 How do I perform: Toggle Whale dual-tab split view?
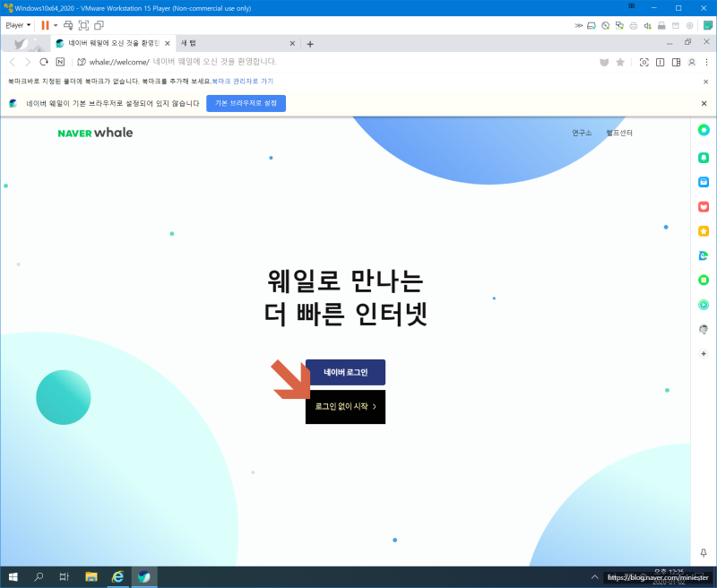[x=660, y=62]
